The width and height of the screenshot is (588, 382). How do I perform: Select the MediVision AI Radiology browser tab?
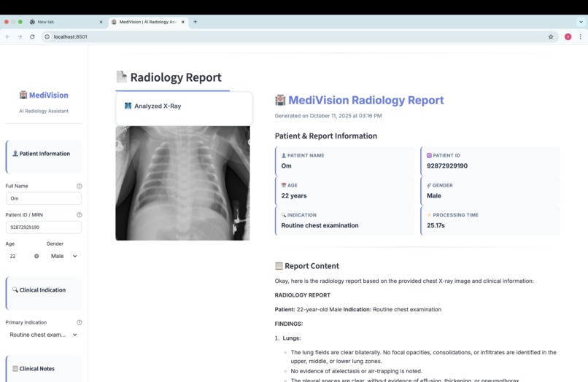[149, 22]
